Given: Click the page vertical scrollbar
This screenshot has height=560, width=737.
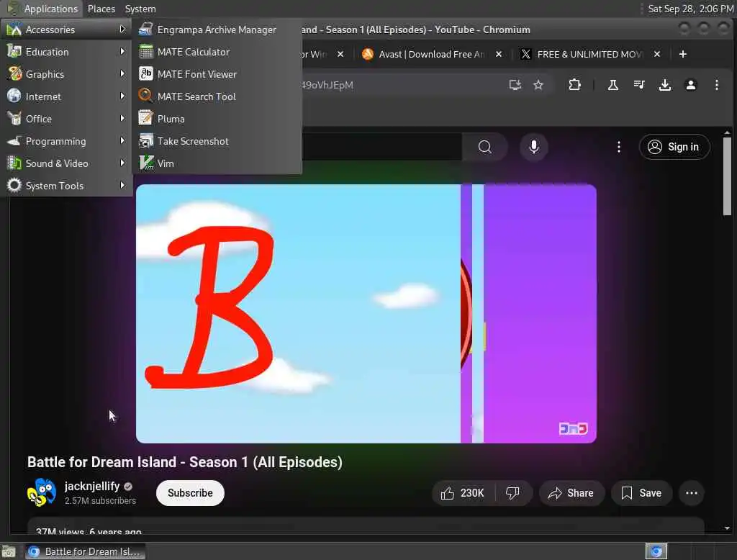Looking at the screenshot, I should pos(727,176).
